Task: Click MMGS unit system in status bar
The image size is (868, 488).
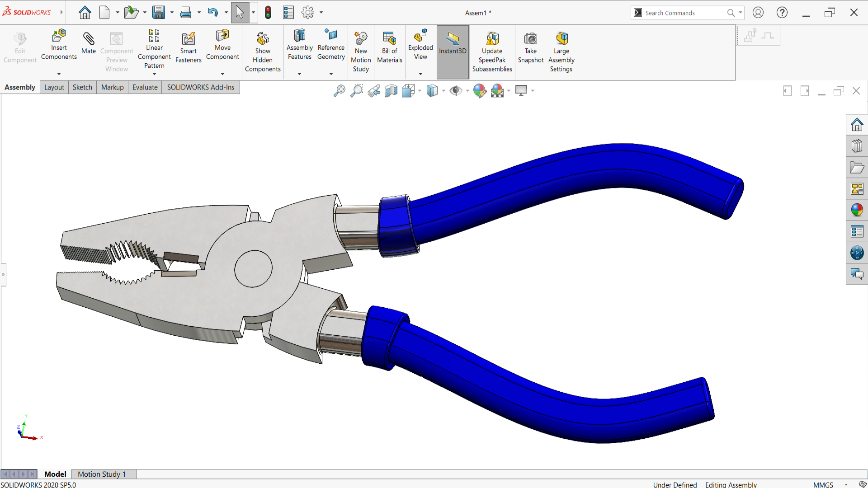Action: click(823, 484)
